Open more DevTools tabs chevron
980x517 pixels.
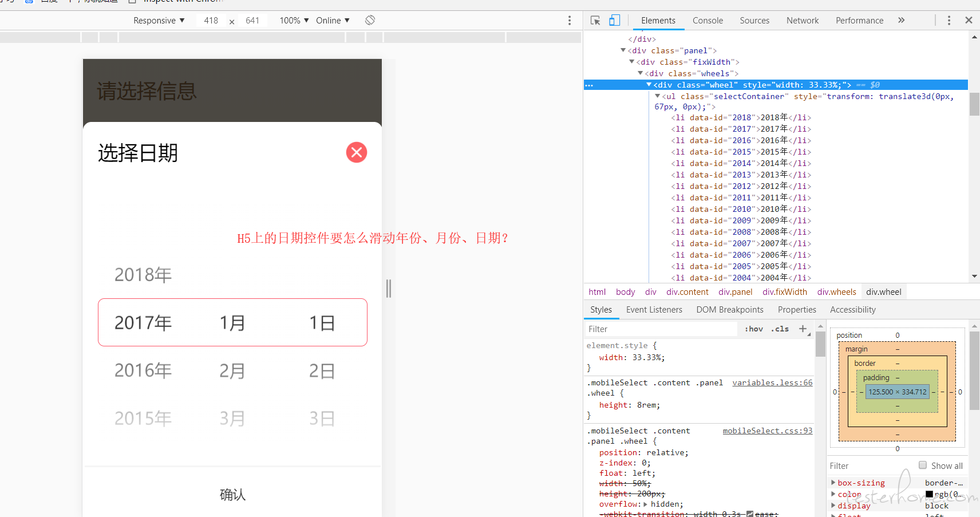pos(902,20)
